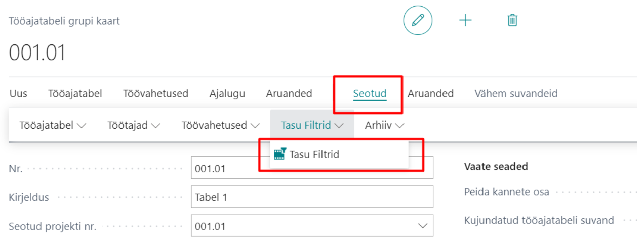644x242 pixels.
Task: Click the trash delete icon
Action: click(512, 20)
